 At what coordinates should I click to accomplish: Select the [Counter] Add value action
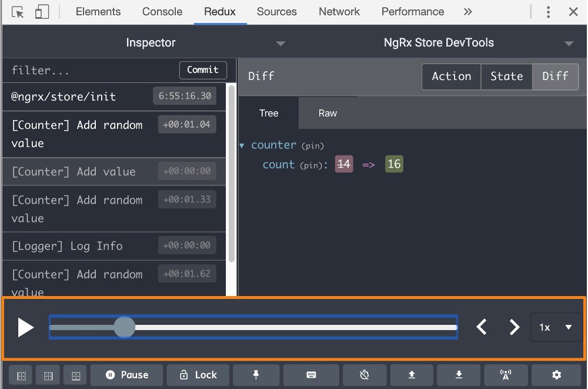click(114, 171)
